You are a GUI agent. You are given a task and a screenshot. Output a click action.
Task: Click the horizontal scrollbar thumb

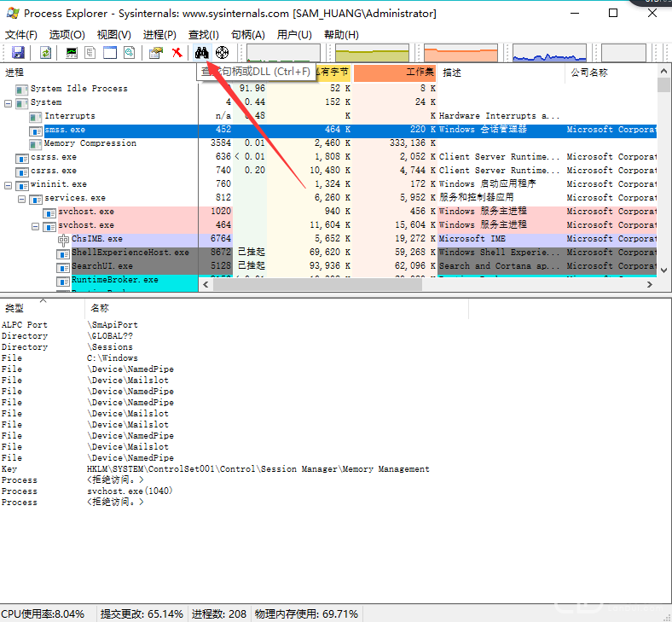(317, 285)
